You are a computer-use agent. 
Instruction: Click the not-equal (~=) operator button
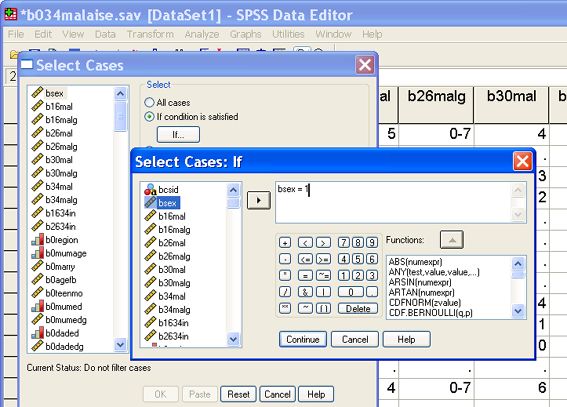(x=323, y=275)
